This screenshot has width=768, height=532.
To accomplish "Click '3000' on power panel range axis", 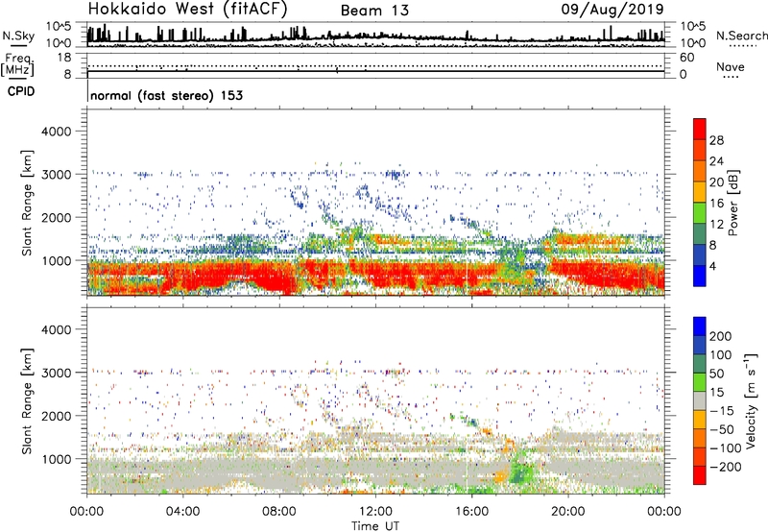I will point(56,175).
